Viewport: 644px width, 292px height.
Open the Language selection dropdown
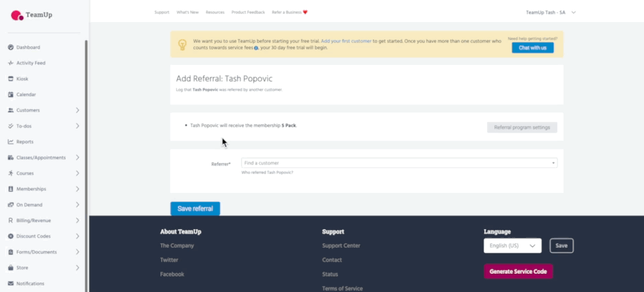512,246
